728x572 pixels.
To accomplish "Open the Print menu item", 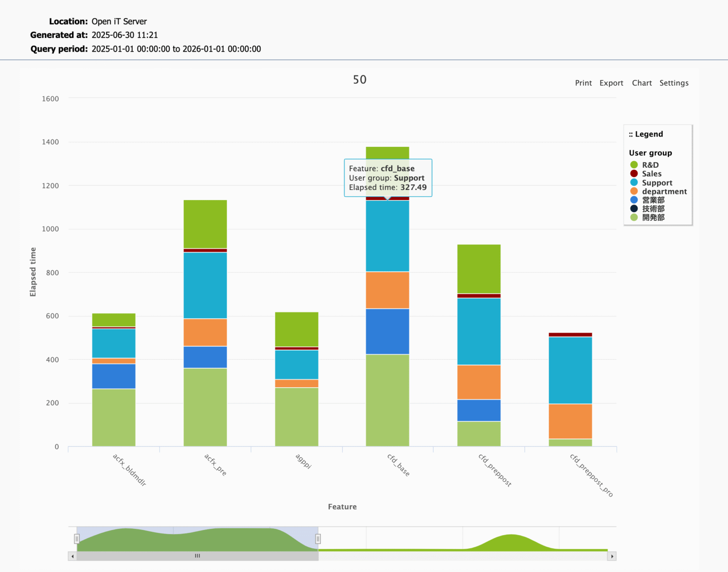I will click(x=583, y=83).
